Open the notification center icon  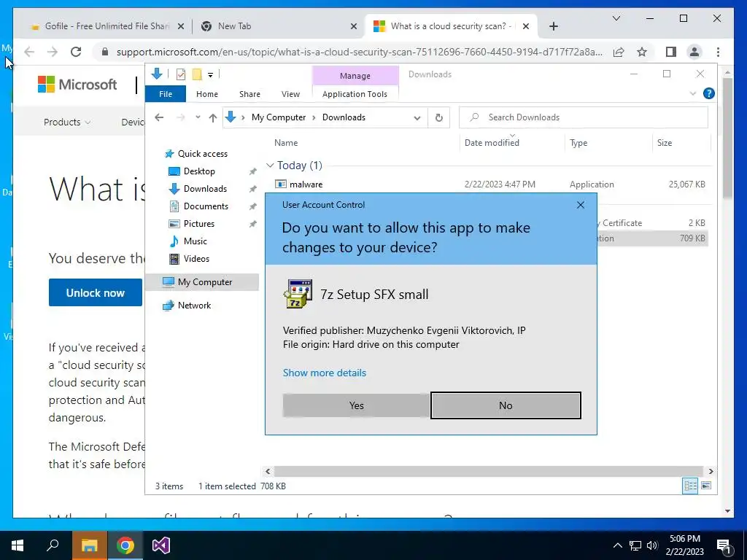pyautogui.click(x=724, y=546)
